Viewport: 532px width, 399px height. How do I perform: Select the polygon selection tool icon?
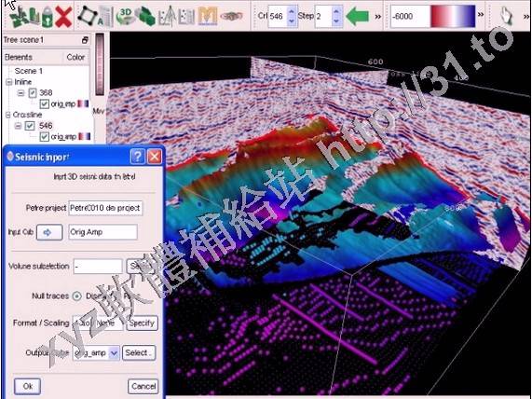coord(88,15)
